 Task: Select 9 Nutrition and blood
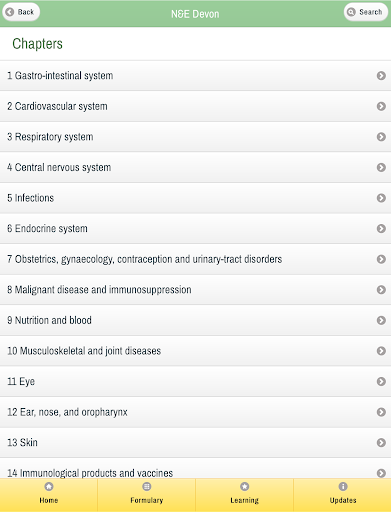[x=195, y=320]
